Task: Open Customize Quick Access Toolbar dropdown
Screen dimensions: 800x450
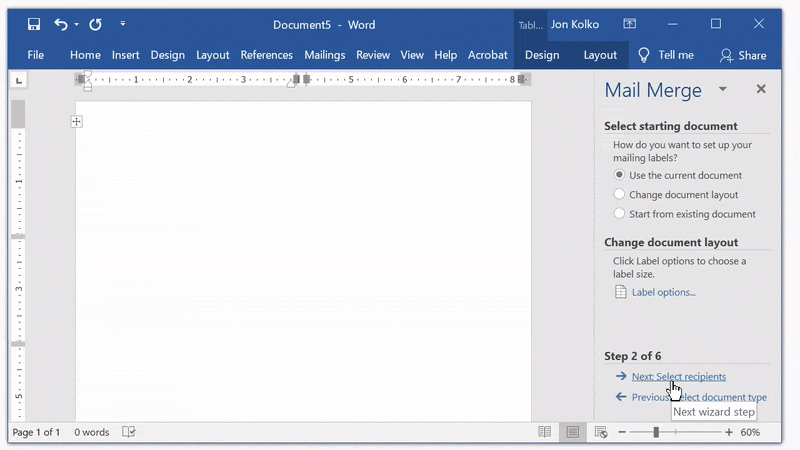Action: [122, 23]
